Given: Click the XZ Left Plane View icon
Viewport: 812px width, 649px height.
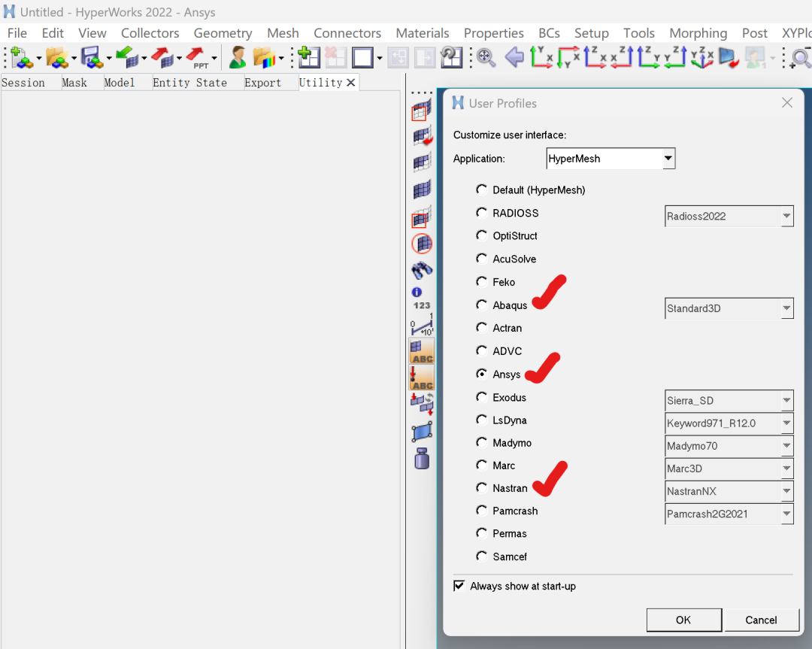Looking at the screenshot, I should point(595,57).
